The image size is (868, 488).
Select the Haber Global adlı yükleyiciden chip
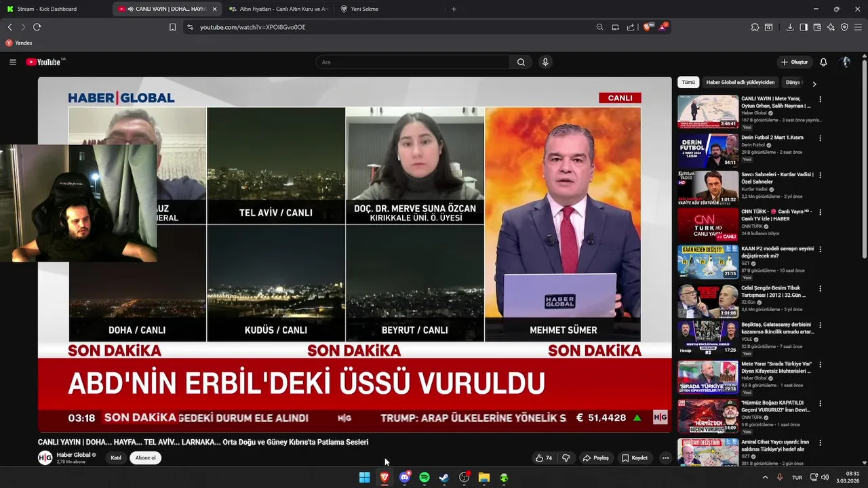coord(740,82)
